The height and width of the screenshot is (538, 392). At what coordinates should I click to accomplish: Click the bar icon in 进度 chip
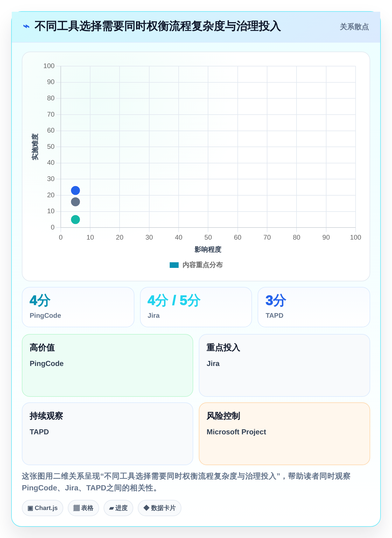[111, 508]
